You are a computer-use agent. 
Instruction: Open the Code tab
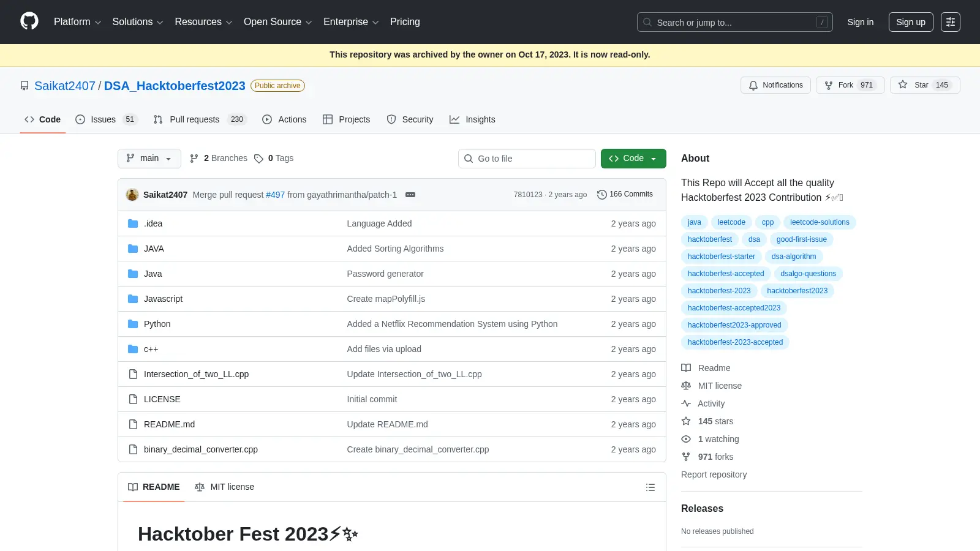43,119
